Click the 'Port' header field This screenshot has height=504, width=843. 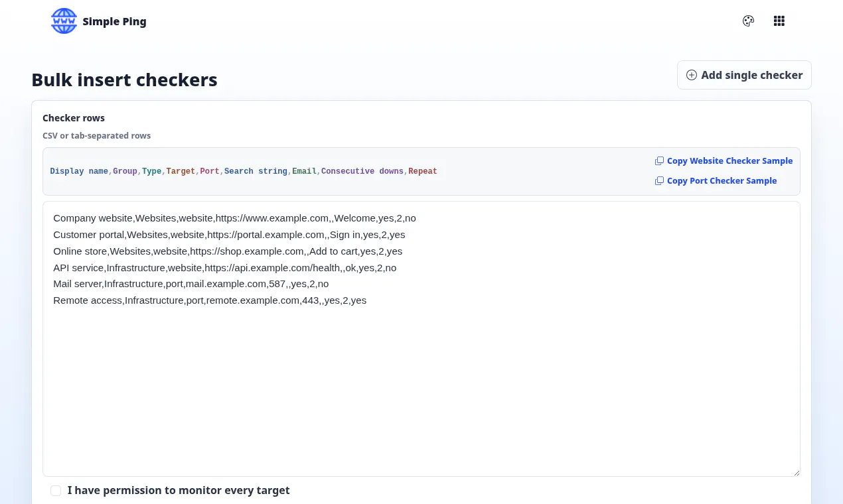pyautogui.click(x=210, y=172)
